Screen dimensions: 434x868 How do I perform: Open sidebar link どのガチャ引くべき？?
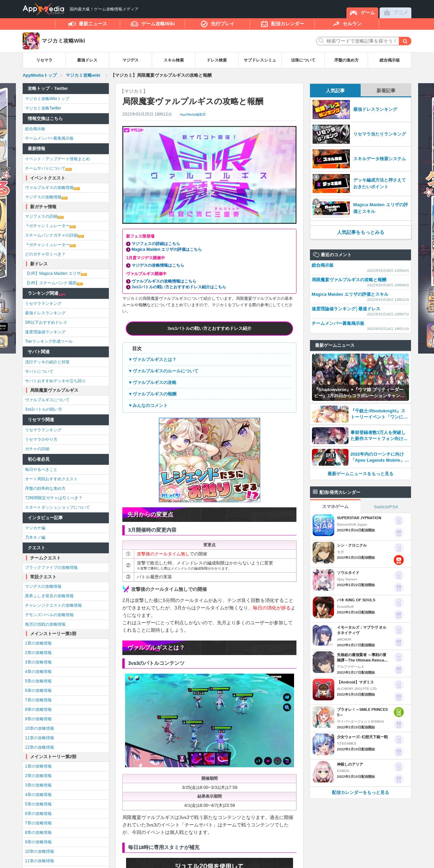(45, 254)
